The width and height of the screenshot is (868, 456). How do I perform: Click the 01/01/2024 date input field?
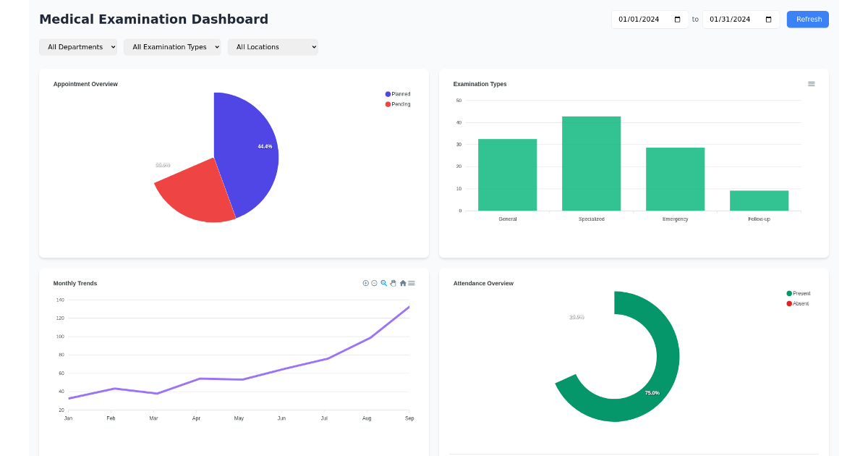644,20
